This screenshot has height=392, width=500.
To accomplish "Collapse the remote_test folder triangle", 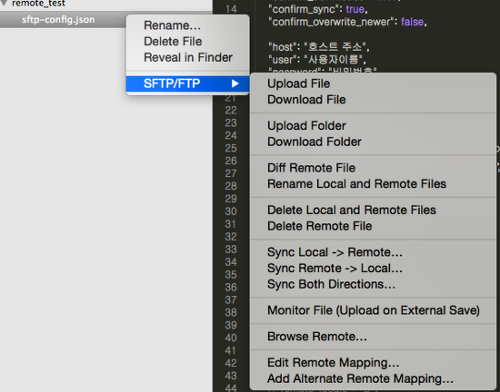I will (4, 3).
